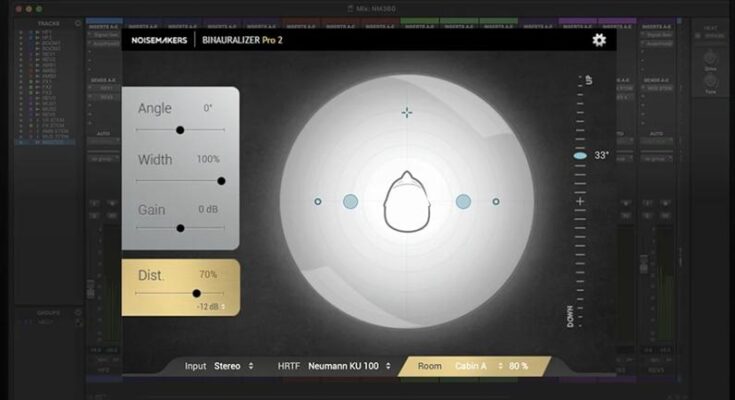Select the small left outer ring marker
The width and height of the screenshot is (735, 400).
(x=318, y=201)
